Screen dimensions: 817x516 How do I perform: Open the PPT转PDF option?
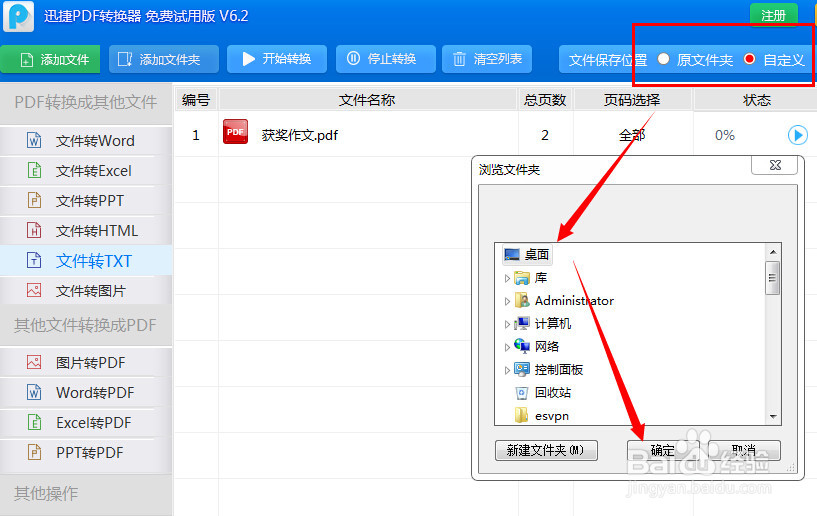(86, 452)
